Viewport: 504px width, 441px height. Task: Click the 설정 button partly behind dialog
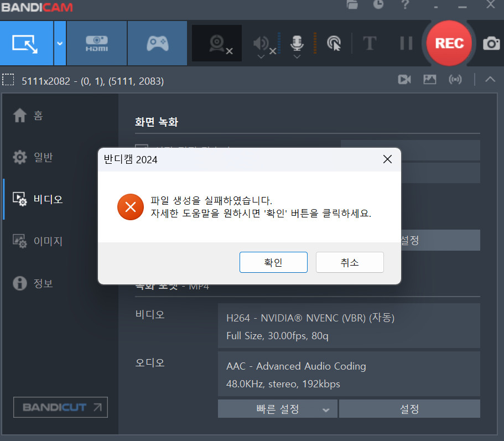coord(440,240)
